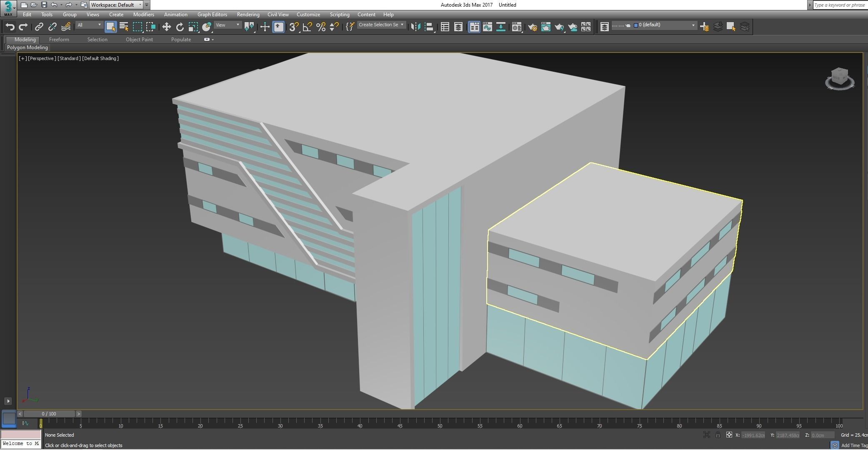Click the Redo arrow in main toolbar
The image size is (868, 450).
pos(24,27)
